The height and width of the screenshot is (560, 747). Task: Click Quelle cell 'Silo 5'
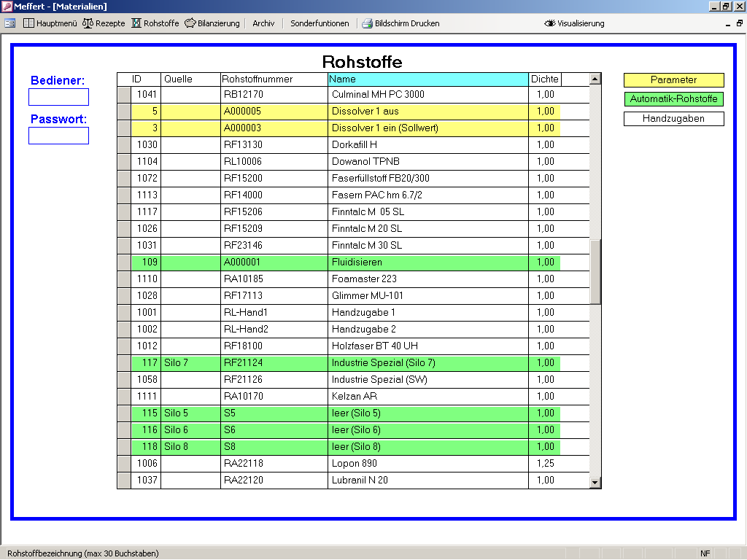190,413
